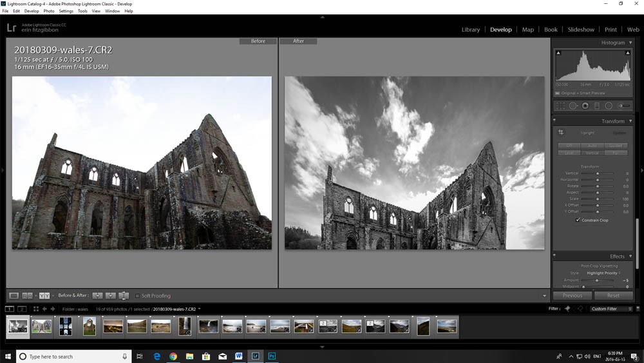
Task: Open grid view from filmstrip icon
Action: [x=35, y=309]
